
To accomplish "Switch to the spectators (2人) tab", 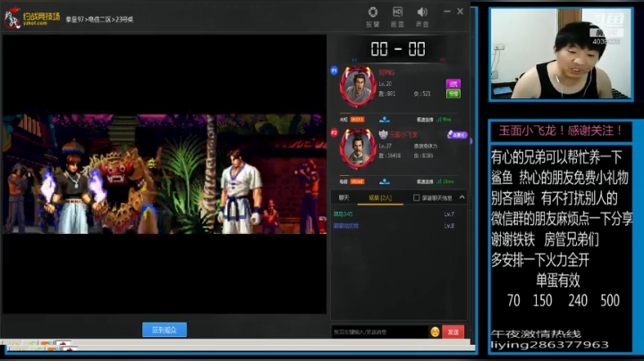I will tap(380, 197).
